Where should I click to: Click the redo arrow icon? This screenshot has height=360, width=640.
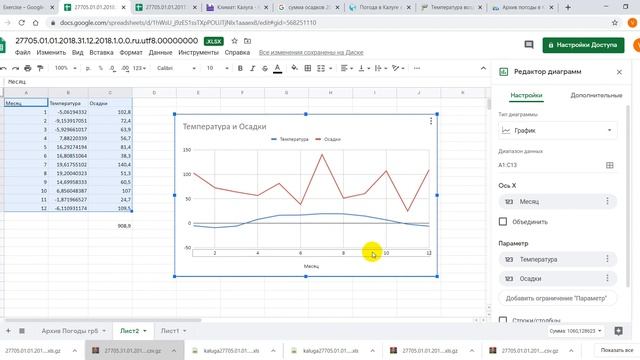[16, 68]
